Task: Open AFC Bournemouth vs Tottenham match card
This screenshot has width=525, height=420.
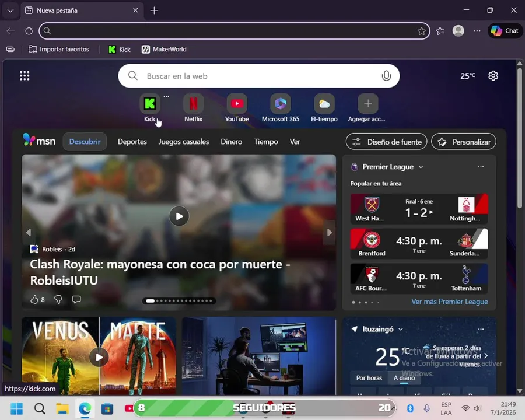Action: point(419,279)
